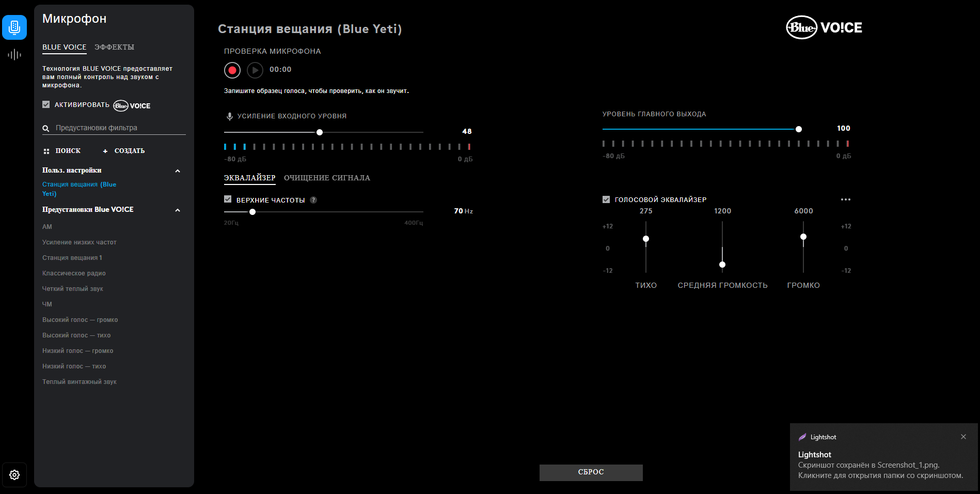
Task: Click the СОЗДАТЬ preset button
Action: [124, 151]
